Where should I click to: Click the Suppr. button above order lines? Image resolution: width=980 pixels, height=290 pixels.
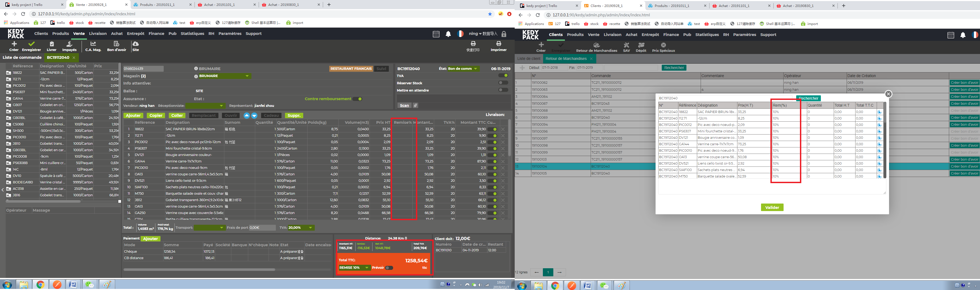coord(294,116)
